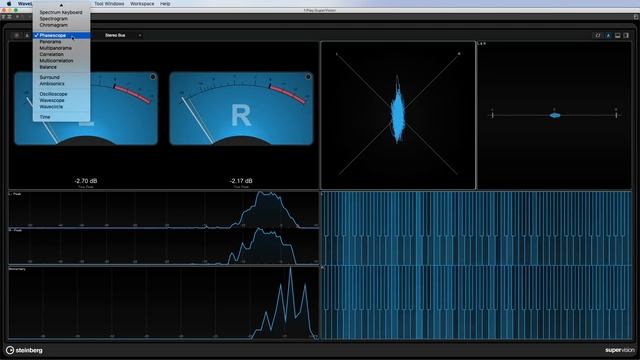Select the checked Phasescope menu entry
The height and width of the screenshot is (360, 640).
[x=61, y=36]
